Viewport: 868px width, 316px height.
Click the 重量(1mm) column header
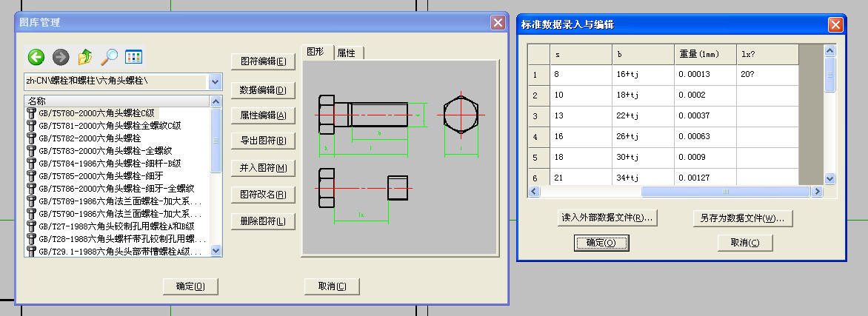click(x=704, y=55)
